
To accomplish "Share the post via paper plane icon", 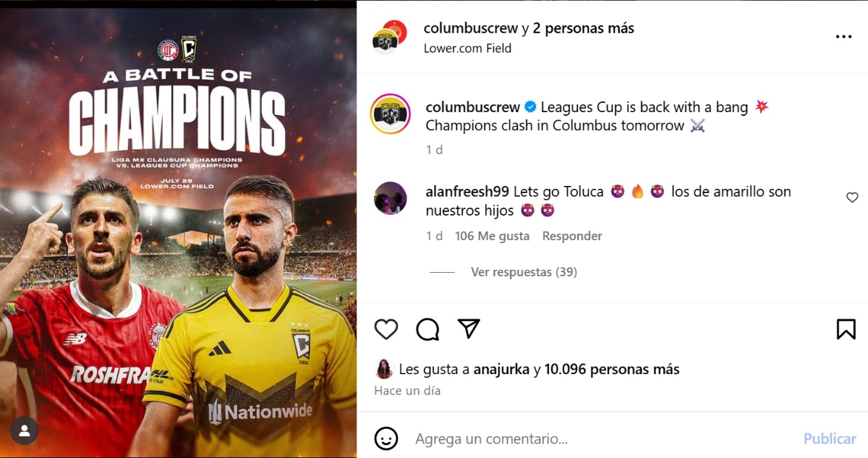I will coord(469,328).
